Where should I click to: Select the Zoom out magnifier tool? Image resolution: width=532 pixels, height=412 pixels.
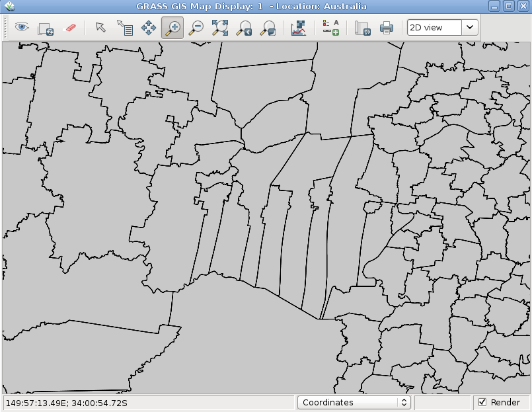[x=196, y=28]
